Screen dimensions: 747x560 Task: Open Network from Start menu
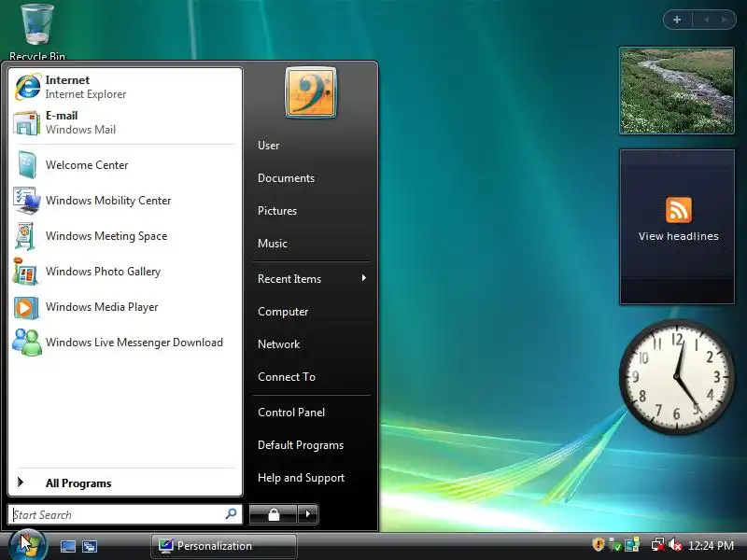click(x=278, y=344)
